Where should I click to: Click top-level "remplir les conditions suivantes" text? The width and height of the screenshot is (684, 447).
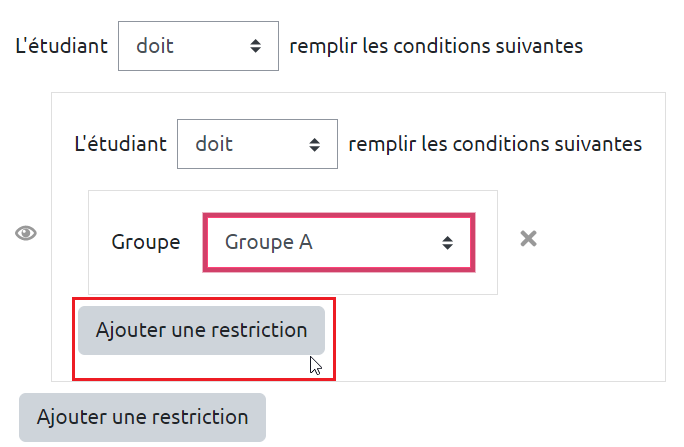[x=435, y=46]
